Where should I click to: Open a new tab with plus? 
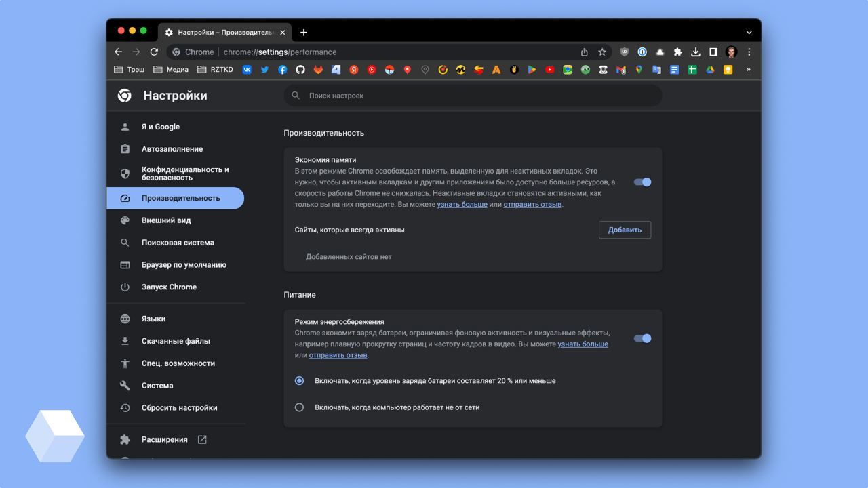point(303,32)
